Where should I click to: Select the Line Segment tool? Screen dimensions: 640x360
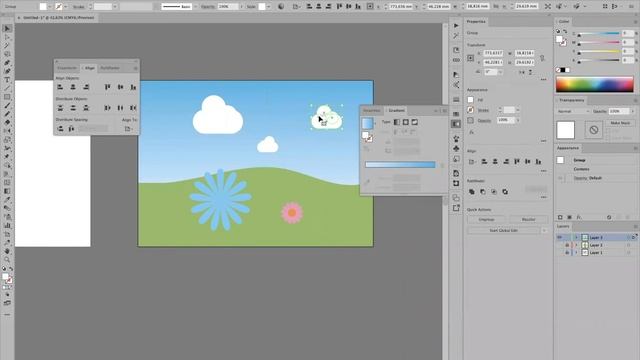[7, 88]
